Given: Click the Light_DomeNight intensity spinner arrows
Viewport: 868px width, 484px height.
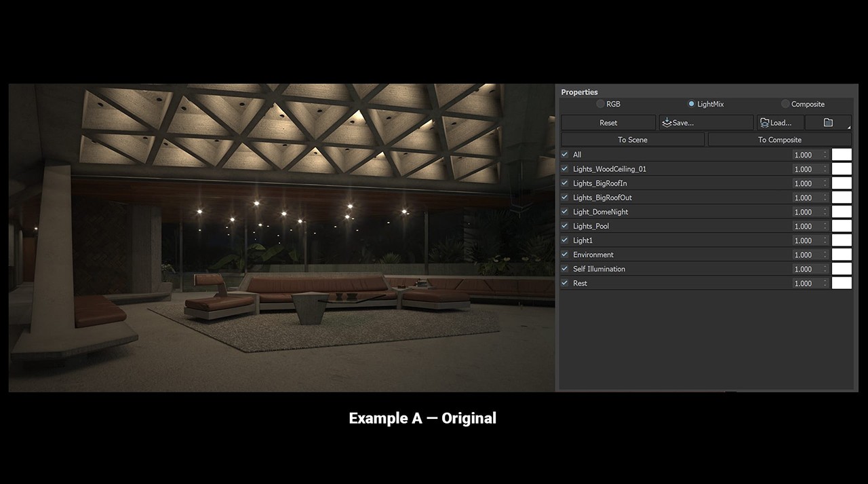Looking at the screenshot, I should click(825, 212).
